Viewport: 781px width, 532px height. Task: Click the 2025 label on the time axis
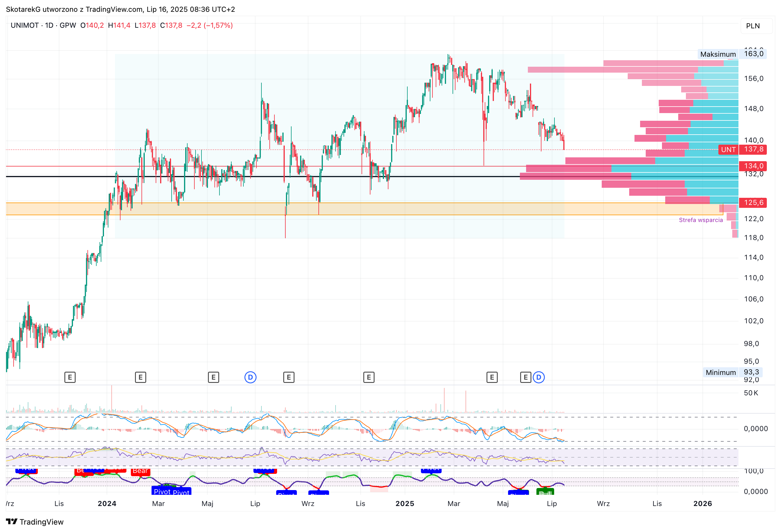tap(405, 503)
